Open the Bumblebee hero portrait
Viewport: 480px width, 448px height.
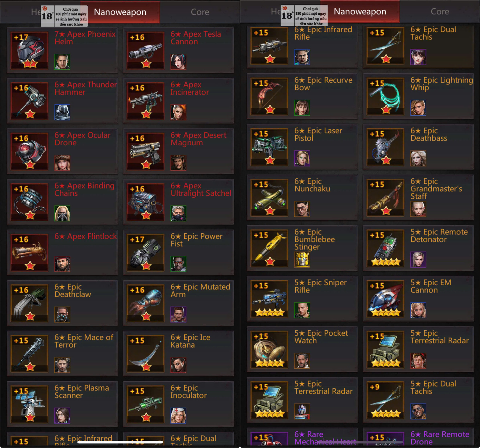pyautogui.click(x=302, y=260)
